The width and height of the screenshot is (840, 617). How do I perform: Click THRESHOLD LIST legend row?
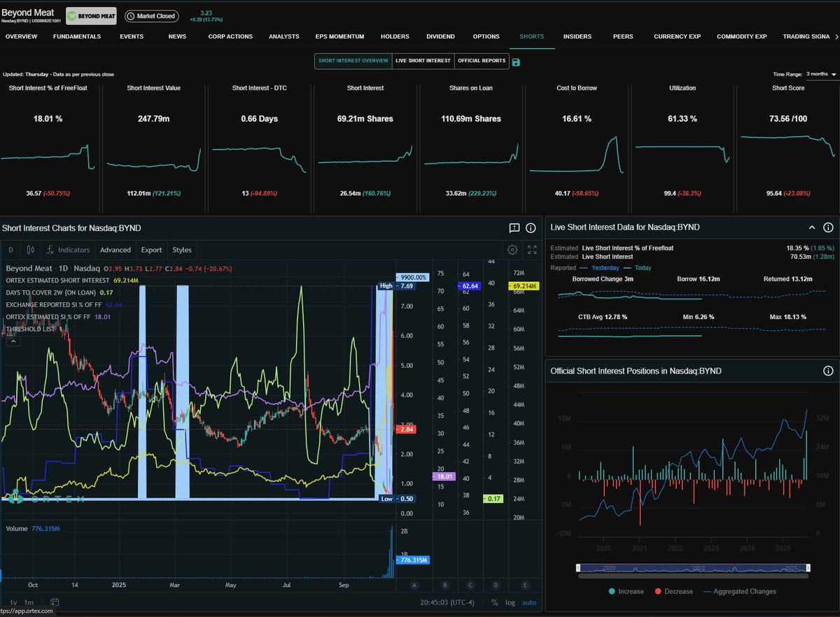34,329
